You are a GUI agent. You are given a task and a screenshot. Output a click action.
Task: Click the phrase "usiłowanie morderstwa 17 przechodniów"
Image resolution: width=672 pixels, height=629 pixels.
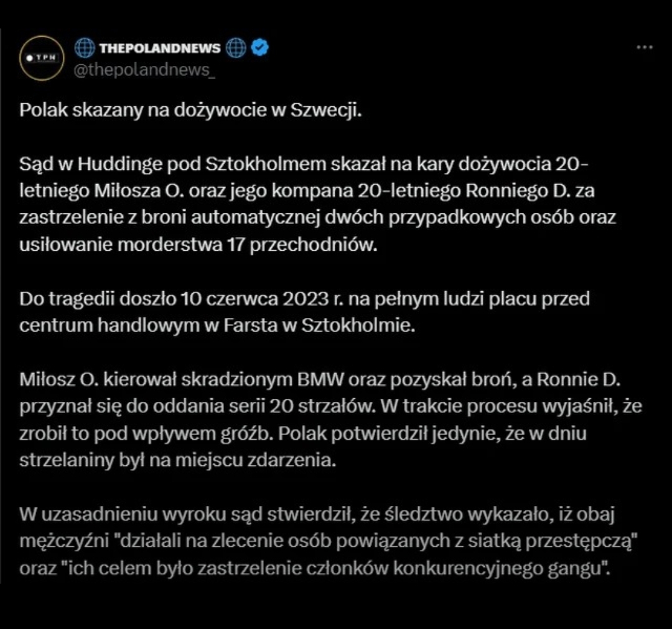pyautogui.click(x=198, y=245)
